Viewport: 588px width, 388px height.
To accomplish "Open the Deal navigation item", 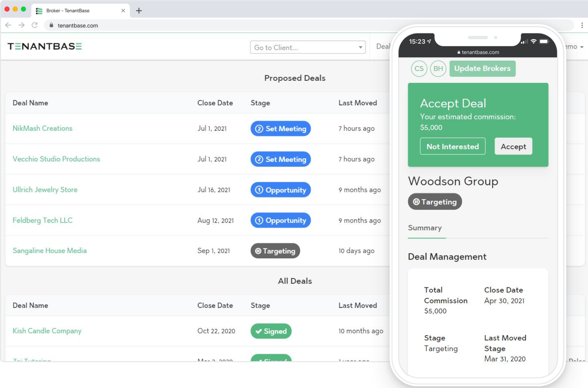I will click(383, 46).
